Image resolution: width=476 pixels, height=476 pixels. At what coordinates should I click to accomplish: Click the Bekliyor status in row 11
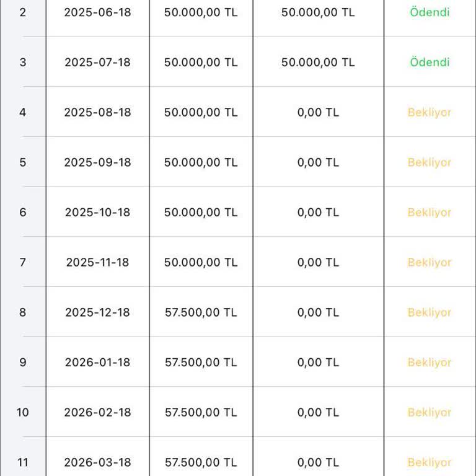430,463
